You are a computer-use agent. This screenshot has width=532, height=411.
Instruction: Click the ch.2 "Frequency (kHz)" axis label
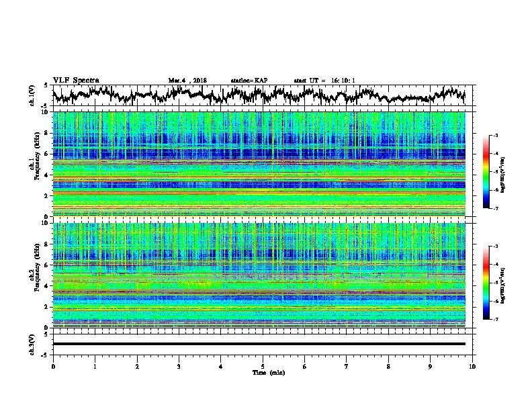click(37, 267)
